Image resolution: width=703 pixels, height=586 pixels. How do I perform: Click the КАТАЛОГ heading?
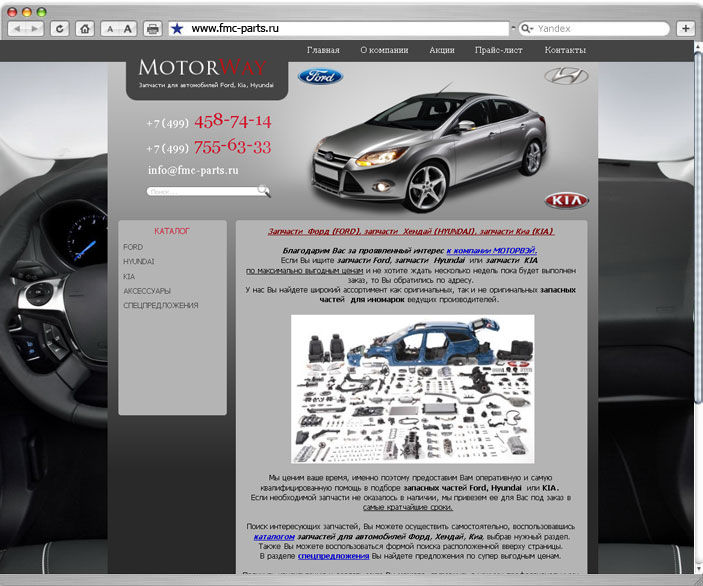point(172,231)
